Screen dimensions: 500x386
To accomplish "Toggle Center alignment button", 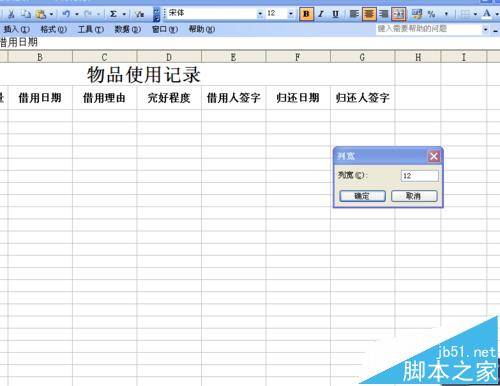I will (369, 14).
